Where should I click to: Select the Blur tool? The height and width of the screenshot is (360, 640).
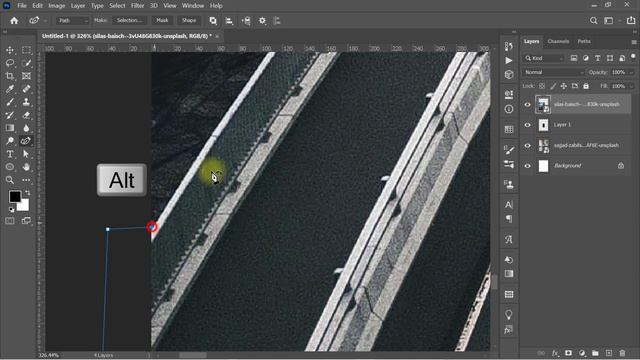26,128
